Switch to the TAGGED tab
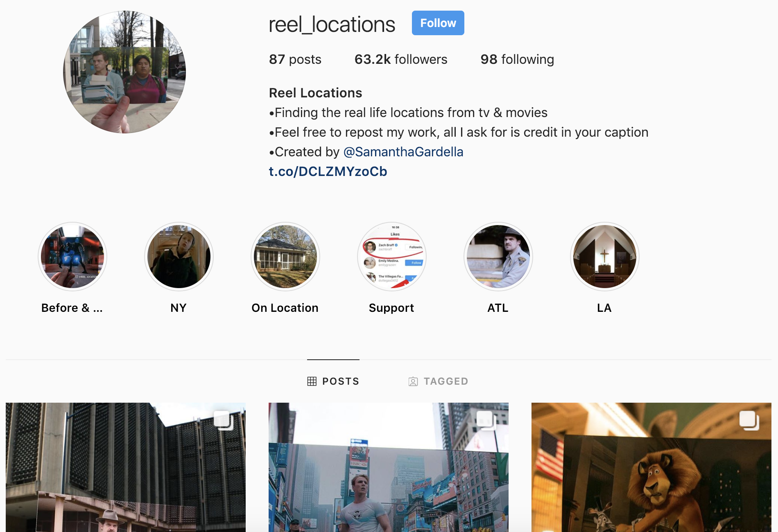This screenshot has height=532, width=778. [x=438, y=381]
